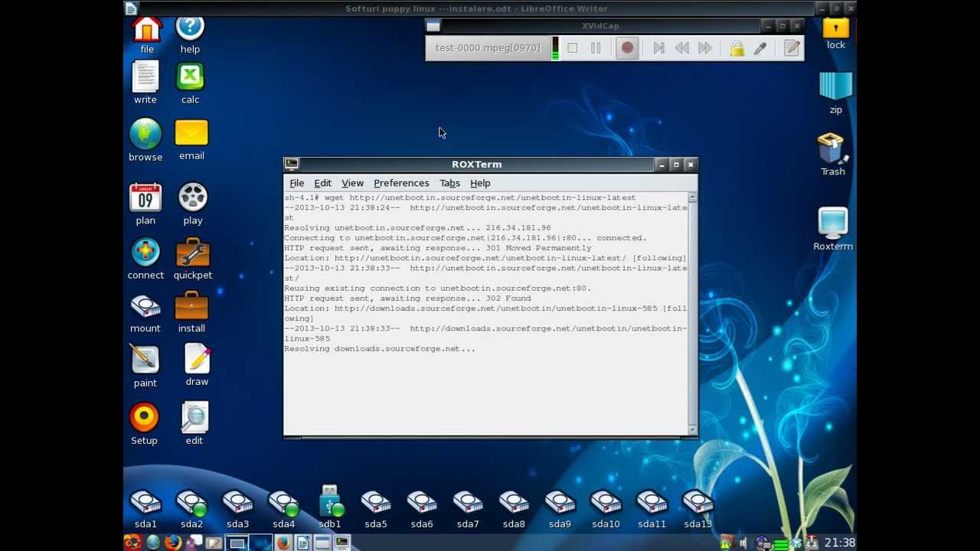Click the taskbar speaker volume icon

742,543
